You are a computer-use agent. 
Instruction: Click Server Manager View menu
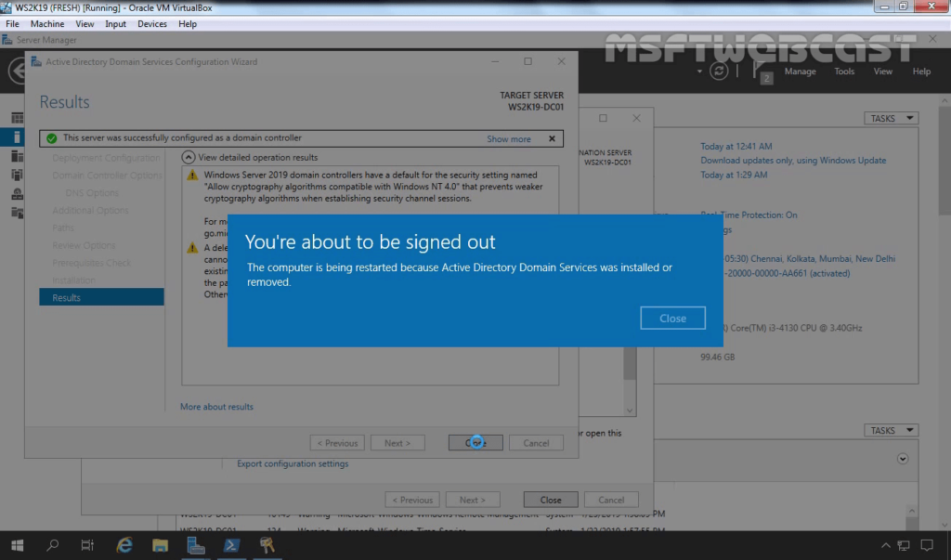point(882,71)
